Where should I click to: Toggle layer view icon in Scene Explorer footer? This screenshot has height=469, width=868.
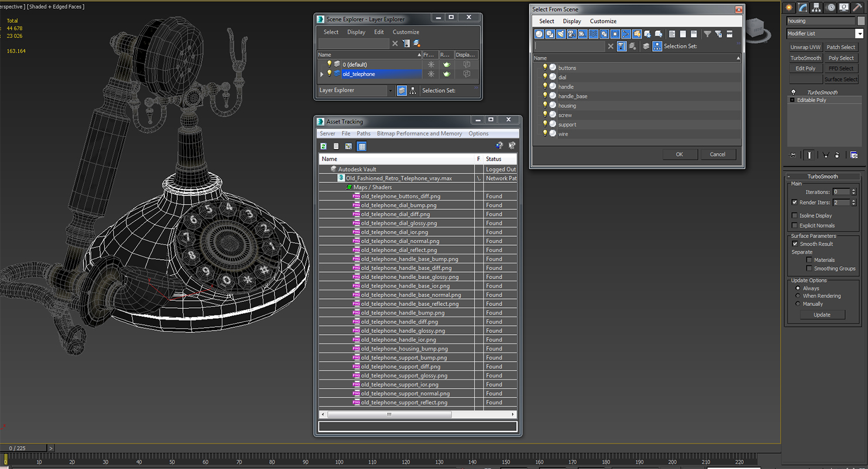tap(402, 90)
